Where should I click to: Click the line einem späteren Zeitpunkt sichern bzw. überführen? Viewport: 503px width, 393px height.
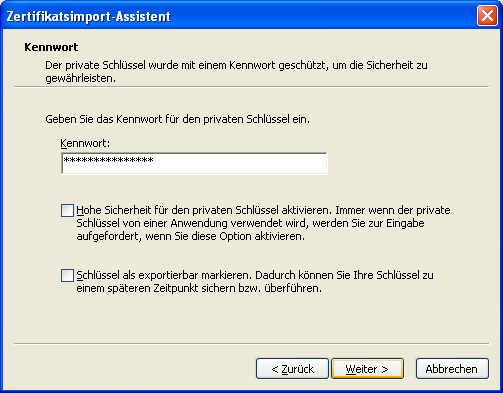[x=199, y=288]
